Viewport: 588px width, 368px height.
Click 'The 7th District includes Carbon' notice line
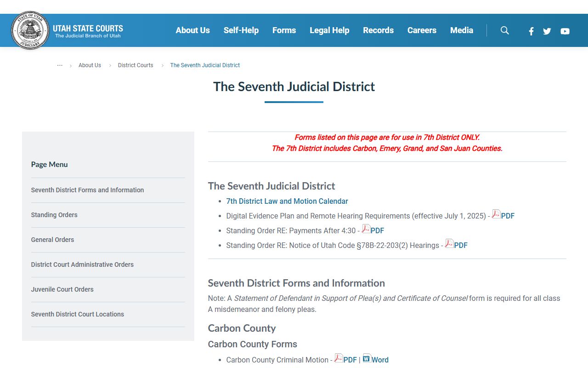[387, 148]
